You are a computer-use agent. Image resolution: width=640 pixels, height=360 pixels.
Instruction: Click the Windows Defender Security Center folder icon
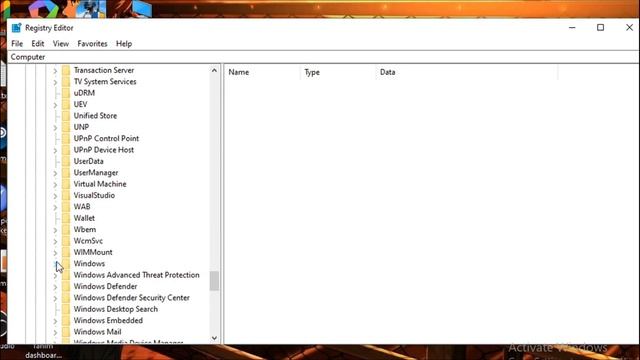coord(66,298)
